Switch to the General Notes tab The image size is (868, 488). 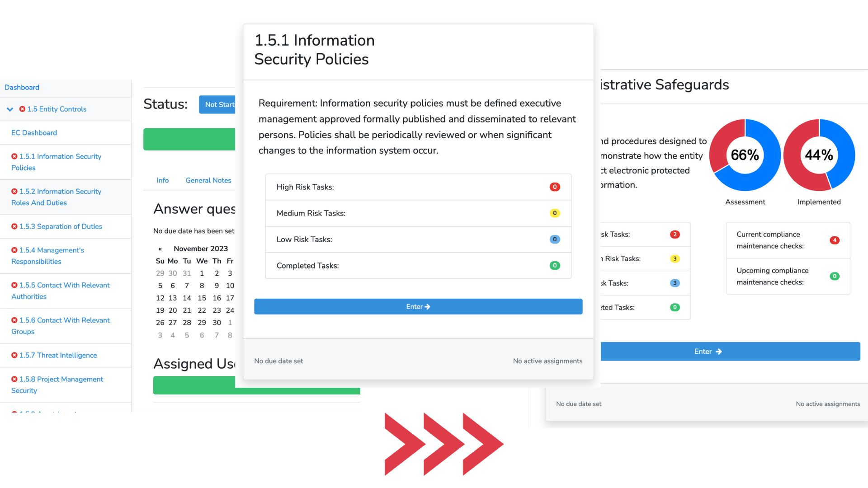click(x=208, y=180)
